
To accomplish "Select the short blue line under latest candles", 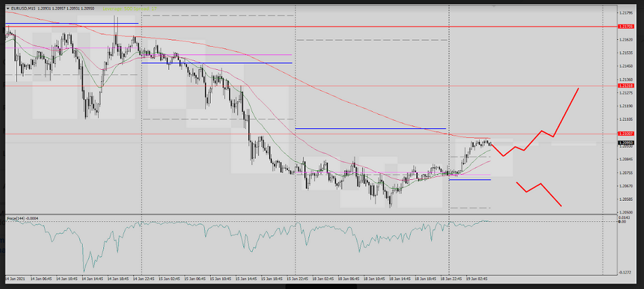I will [x=470, y=180].
